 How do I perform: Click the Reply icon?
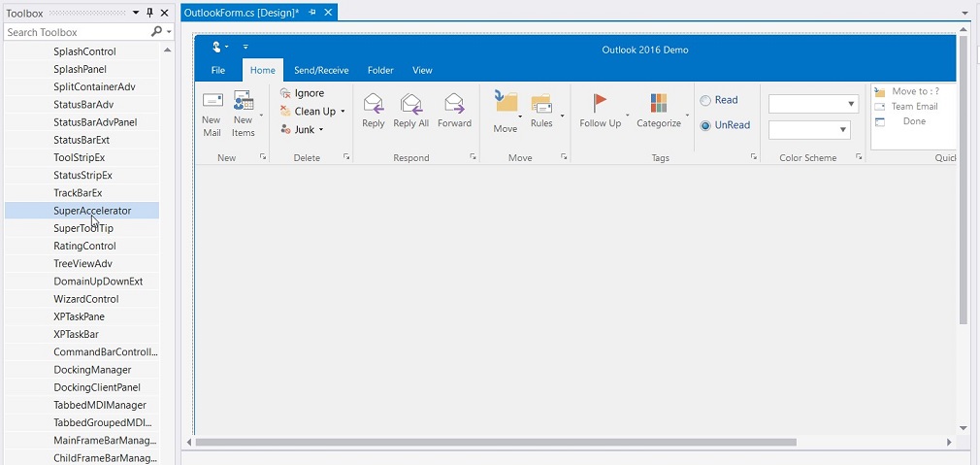pyautogui.click(x=374, y=103)
